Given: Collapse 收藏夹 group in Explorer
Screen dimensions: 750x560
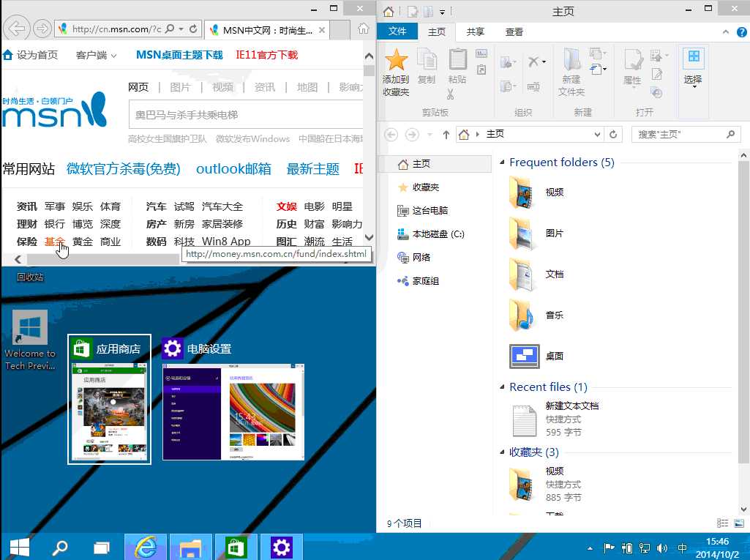Looking at the screenshot, I should [x=502, y=452].
